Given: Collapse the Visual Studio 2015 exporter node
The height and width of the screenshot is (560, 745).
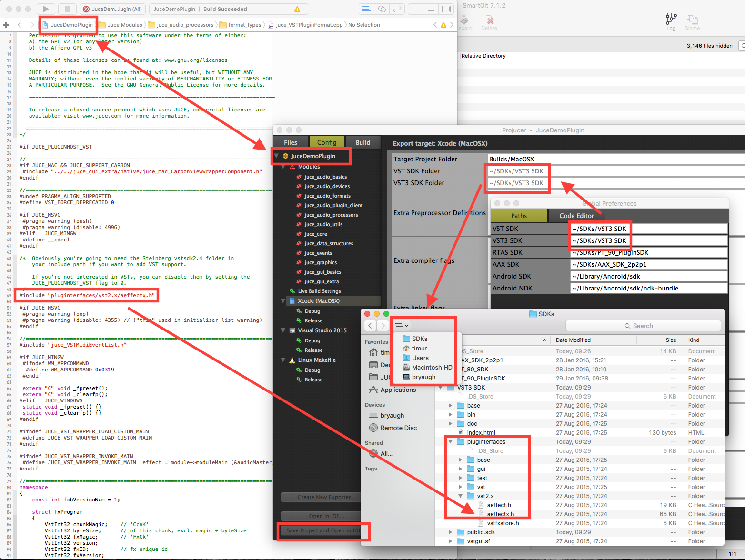Looking at the screenshot, I should tap(283, 330).
